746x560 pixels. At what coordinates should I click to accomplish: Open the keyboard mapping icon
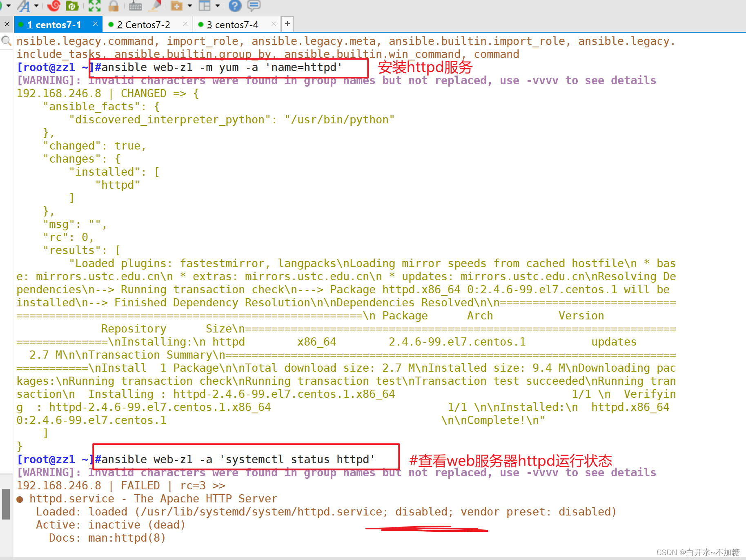[135, 6]
